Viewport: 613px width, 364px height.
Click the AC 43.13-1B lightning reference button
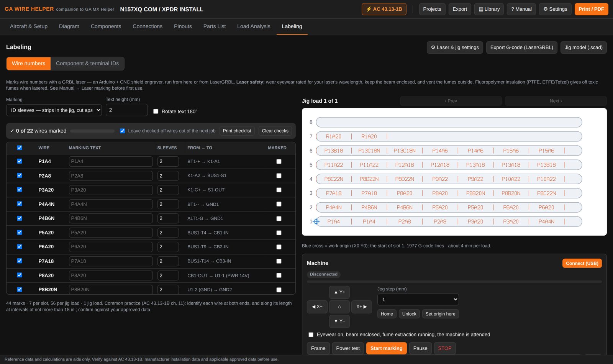pyautogui.click(x=384, y=9)
